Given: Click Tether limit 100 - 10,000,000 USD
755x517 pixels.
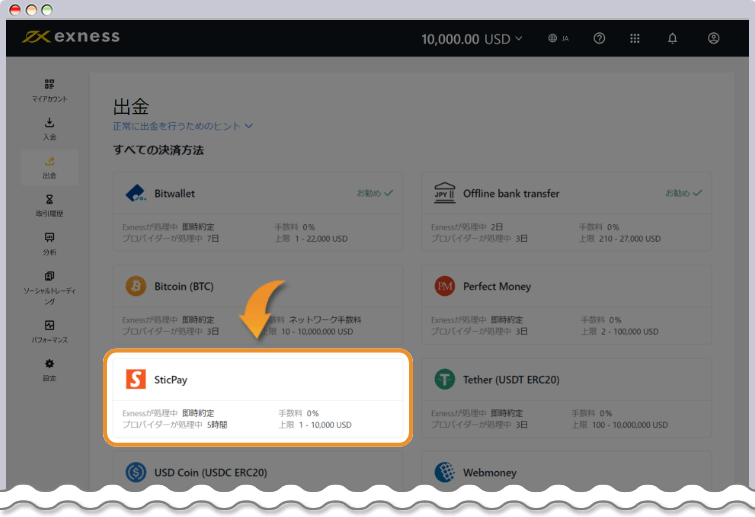Looking at the screenshot, I should coord(630,425).
